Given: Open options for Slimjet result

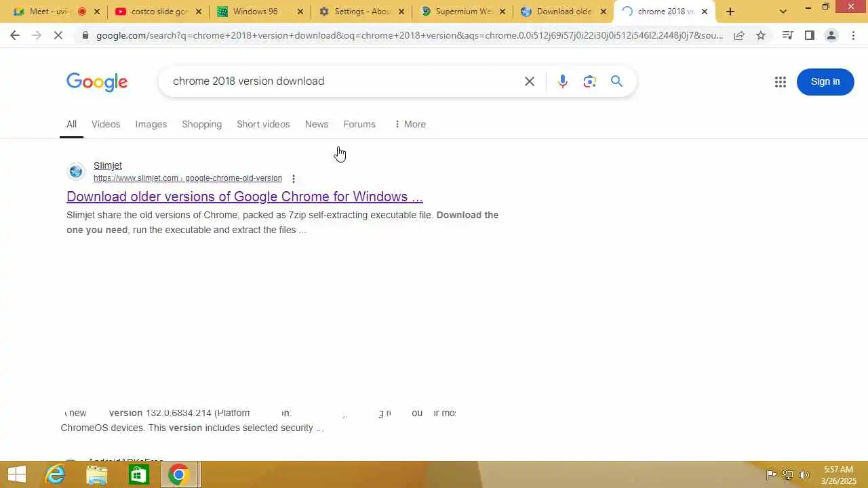Looking at the screenshot, I should (x=294, y=179).
